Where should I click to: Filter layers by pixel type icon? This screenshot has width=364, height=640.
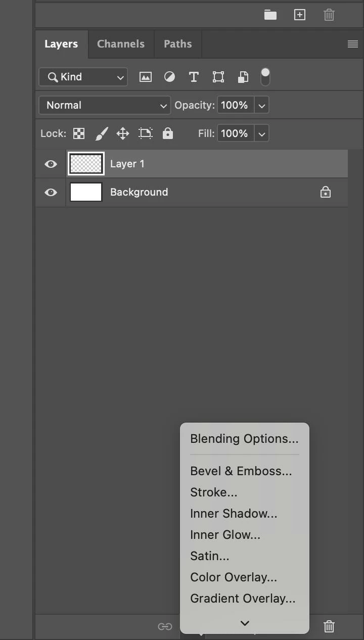coord(146,77)
